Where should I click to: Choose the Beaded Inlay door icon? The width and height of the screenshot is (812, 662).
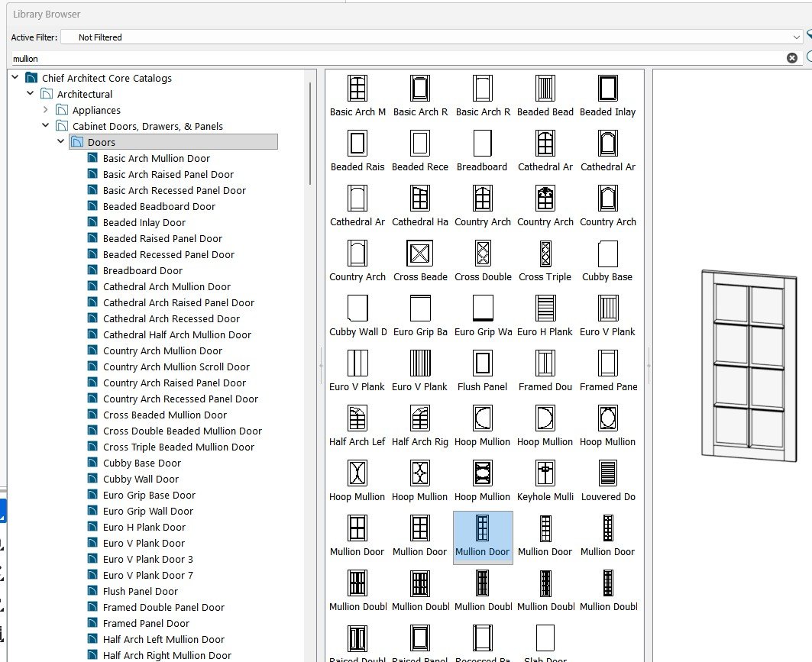coord(607,89)
